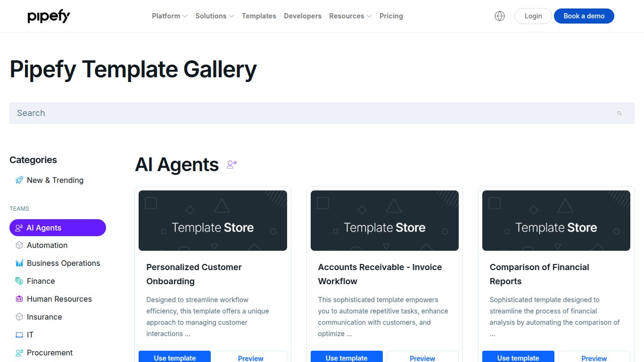This screenshot has width=644, height=362.
Task: Open the Platform dropdown
Action: tap(169, 16)
